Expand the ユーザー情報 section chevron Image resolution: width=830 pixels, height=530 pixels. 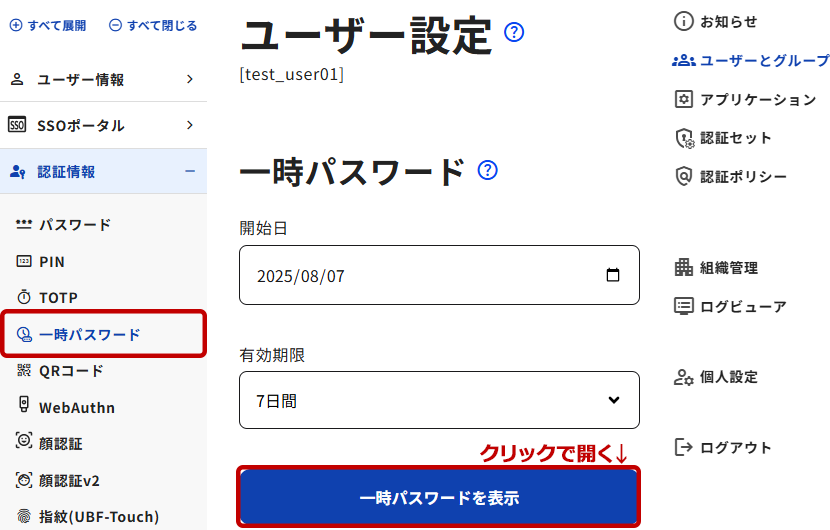click(x=189, y=79)
